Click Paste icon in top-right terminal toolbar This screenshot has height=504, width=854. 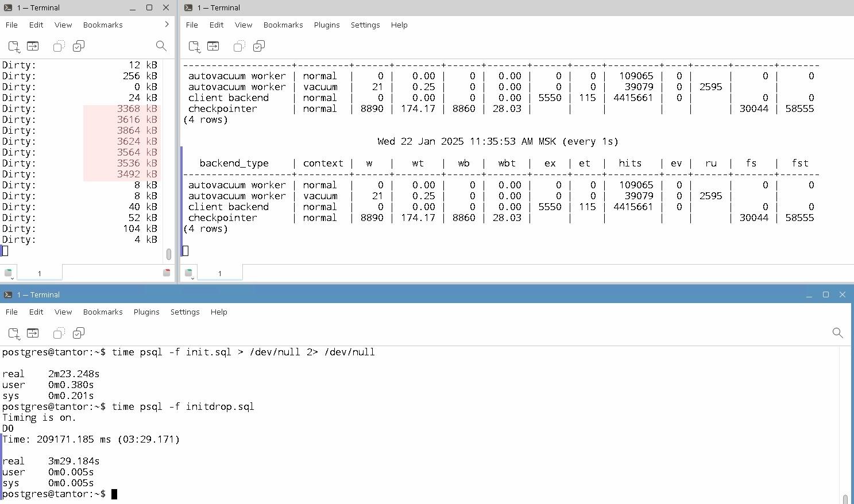pyautogui.click(x=259, y=46)
